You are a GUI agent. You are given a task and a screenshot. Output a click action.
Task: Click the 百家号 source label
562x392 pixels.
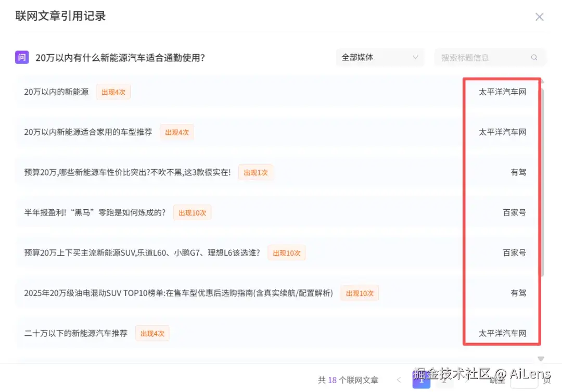[x=514, y=212]
